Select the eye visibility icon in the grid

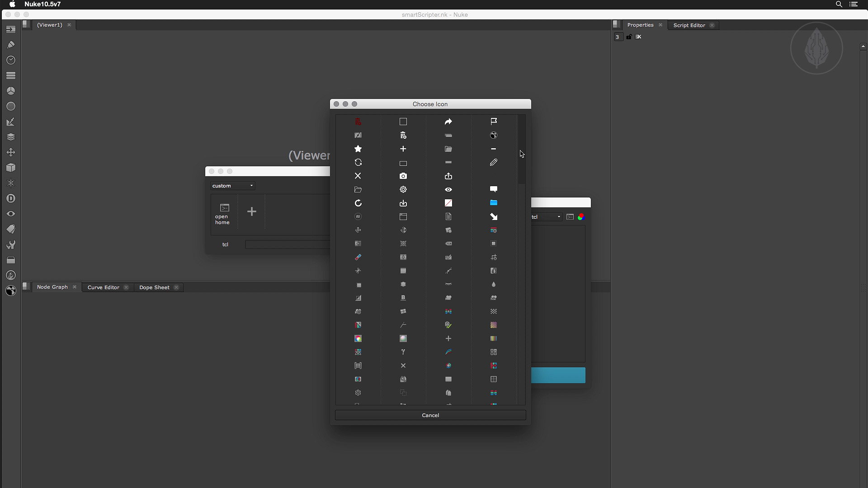[448, 189]
